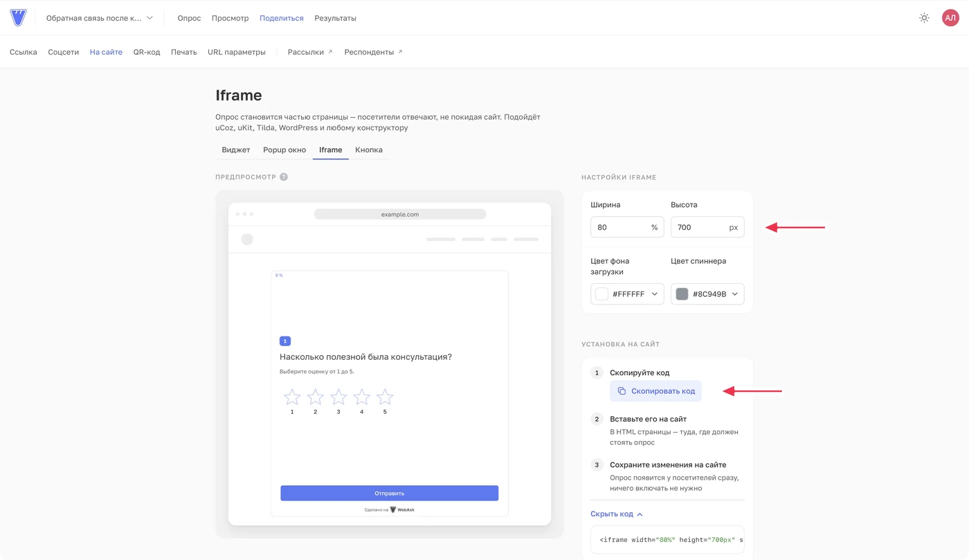The width and height of the screenshot is (969, 560).
Task: Click the WebAsk logo in preview footer
Action: [402, 509]
